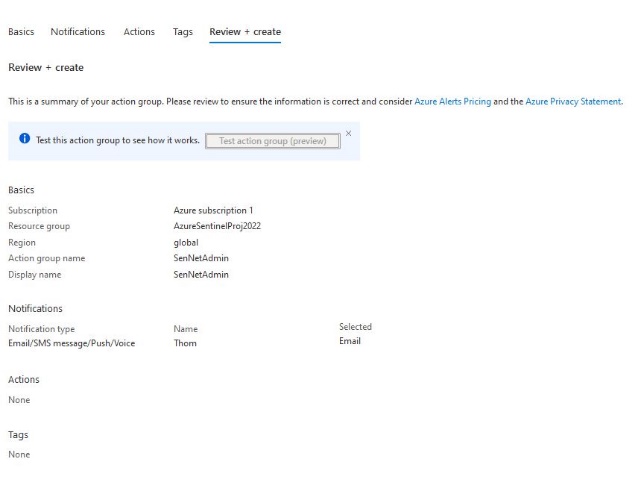Viewport: 644px width, 503px height.
Task: Click the SenNetAdmin display name value
Action: (x=201, y=275)
